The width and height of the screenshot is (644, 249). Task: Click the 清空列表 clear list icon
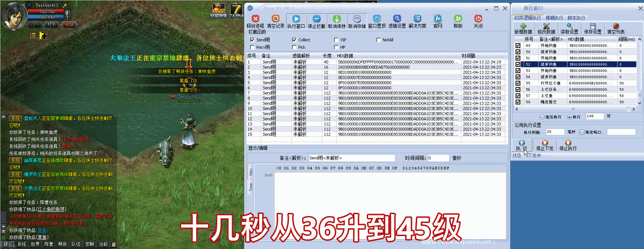pos(616,27)
